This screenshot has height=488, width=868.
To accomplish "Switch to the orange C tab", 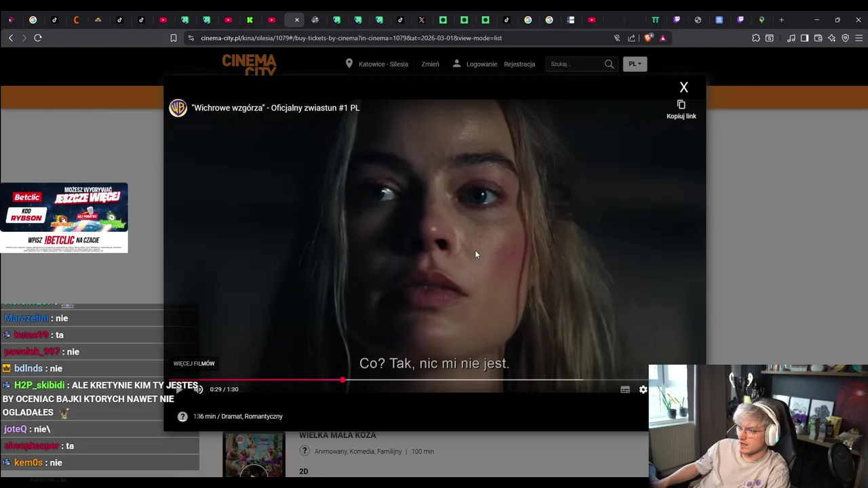I will click(x=76, y=20).
